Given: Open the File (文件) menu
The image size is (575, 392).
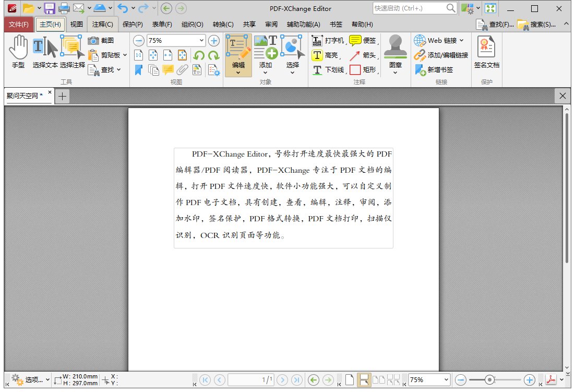Looking at the screenshot, I should pos(18,24).
